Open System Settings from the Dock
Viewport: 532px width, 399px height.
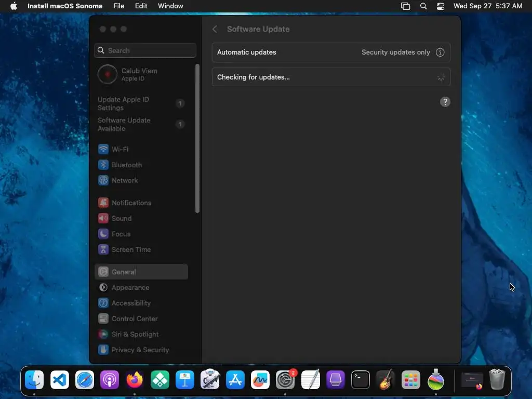[285, 380]
